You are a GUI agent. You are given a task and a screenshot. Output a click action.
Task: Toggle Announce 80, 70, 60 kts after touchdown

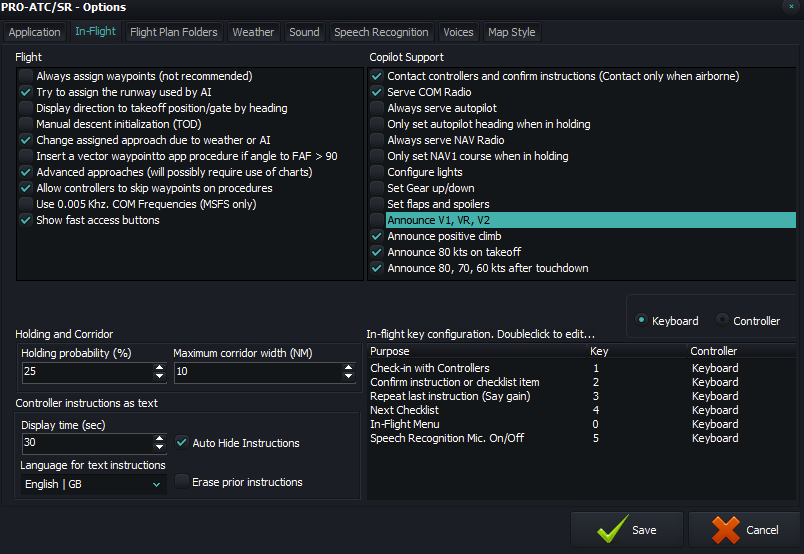(x=377, y=268)
